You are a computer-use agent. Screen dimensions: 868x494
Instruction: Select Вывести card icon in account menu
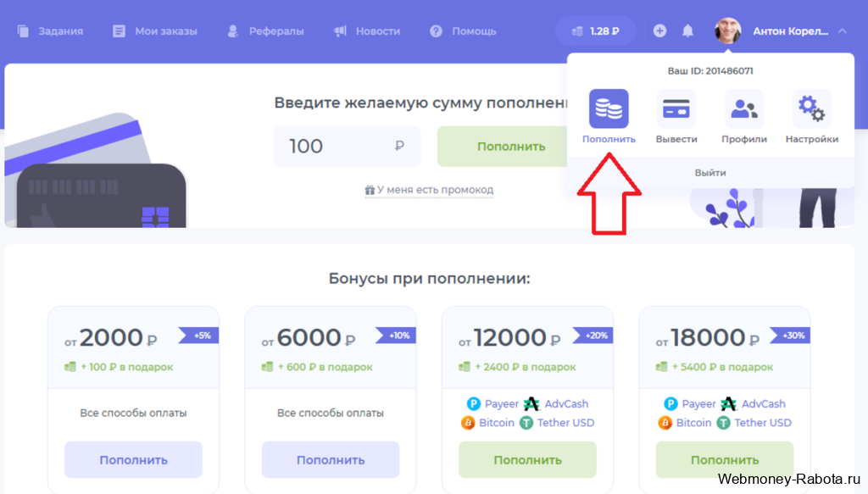point(676,109)
